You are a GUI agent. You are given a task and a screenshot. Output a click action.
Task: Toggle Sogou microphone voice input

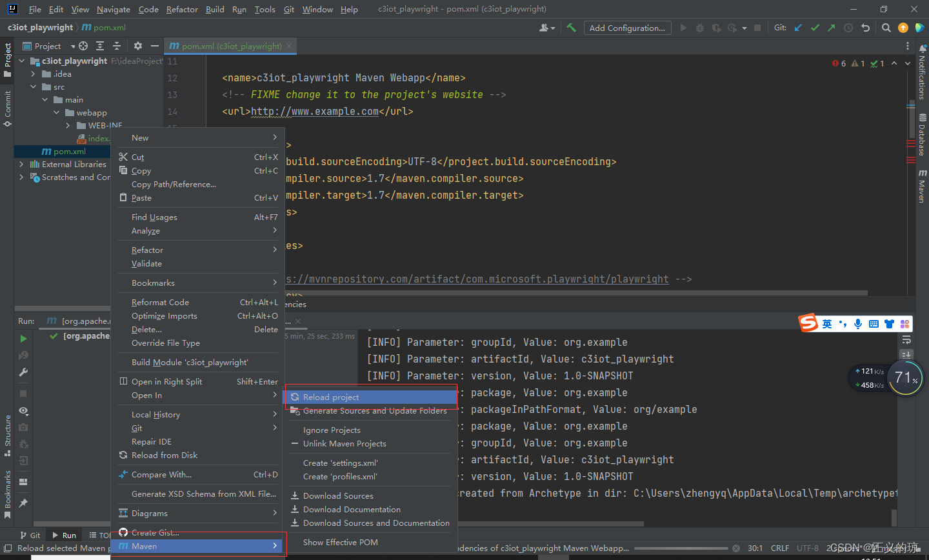coord(858,324)
